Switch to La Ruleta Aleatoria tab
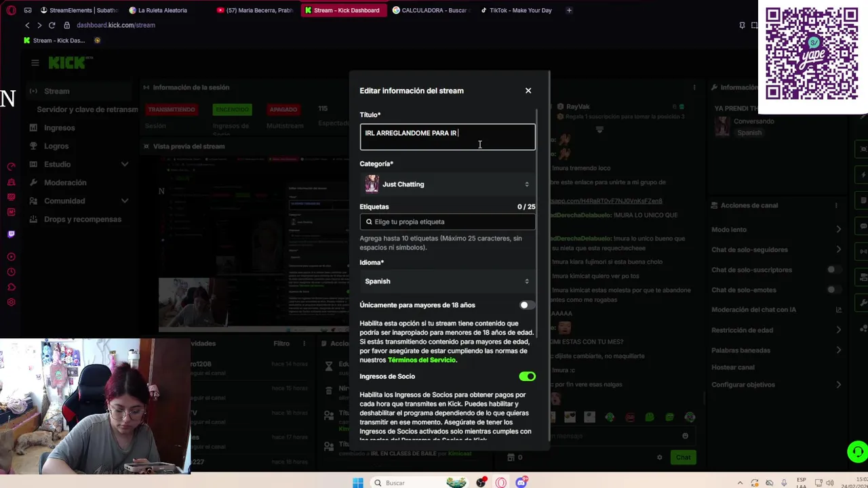868x488 pixels. pos(157,10)
